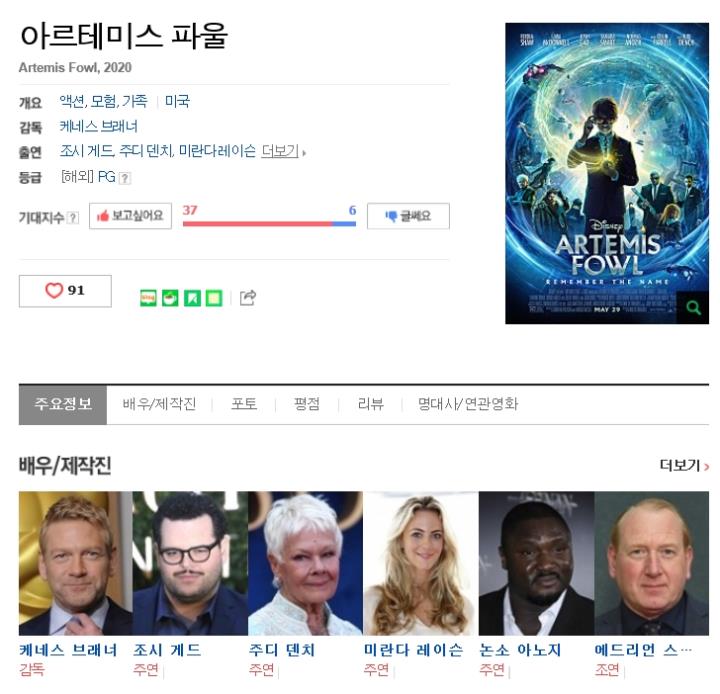The height and width of the screenshot is (694, 720).
Task: Open the external share arrow icon
Action: [x=248, y=298]
